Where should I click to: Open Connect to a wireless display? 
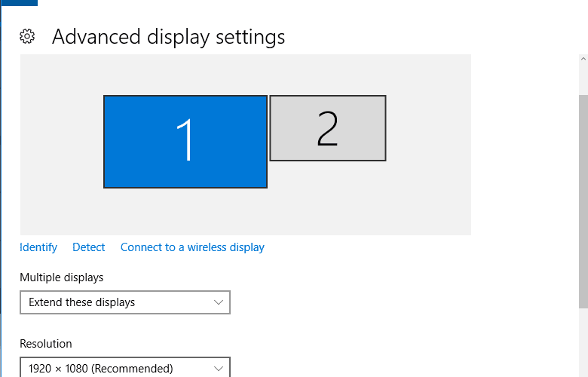pos(192,247)
